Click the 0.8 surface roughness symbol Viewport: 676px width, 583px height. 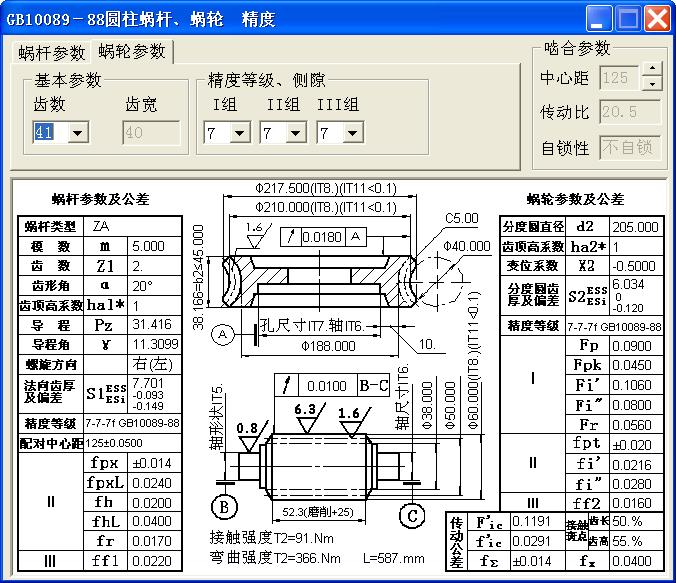(251, 436)
